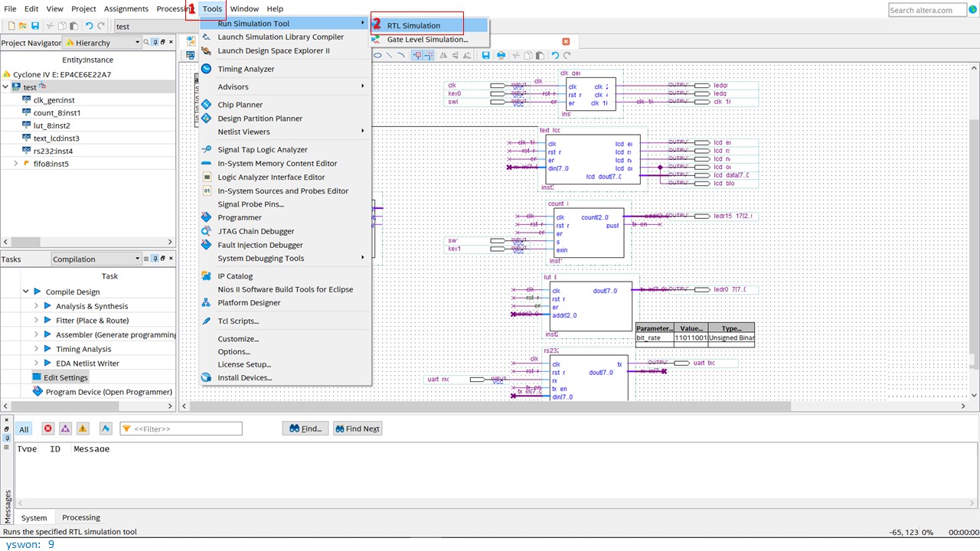Toggle the All messages filter

[x=24, y=429]
